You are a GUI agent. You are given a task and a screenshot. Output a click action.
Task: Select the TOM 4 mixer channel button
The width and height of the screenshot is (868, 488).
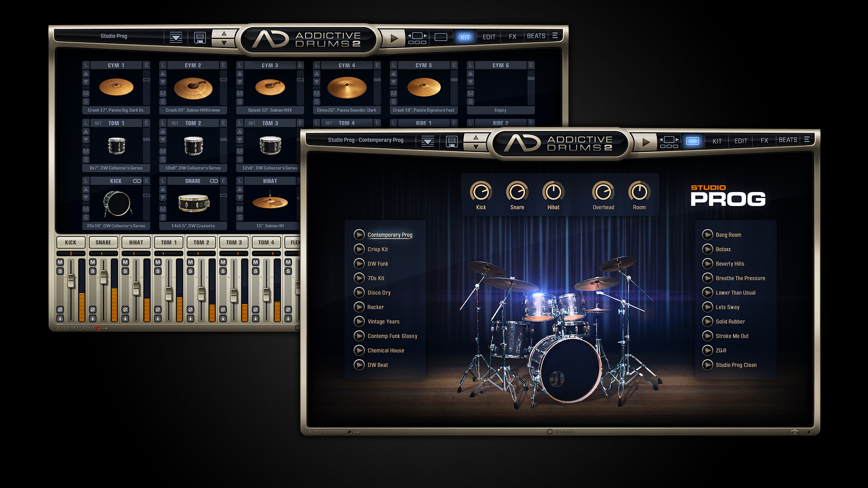click(x=266, y=243)
